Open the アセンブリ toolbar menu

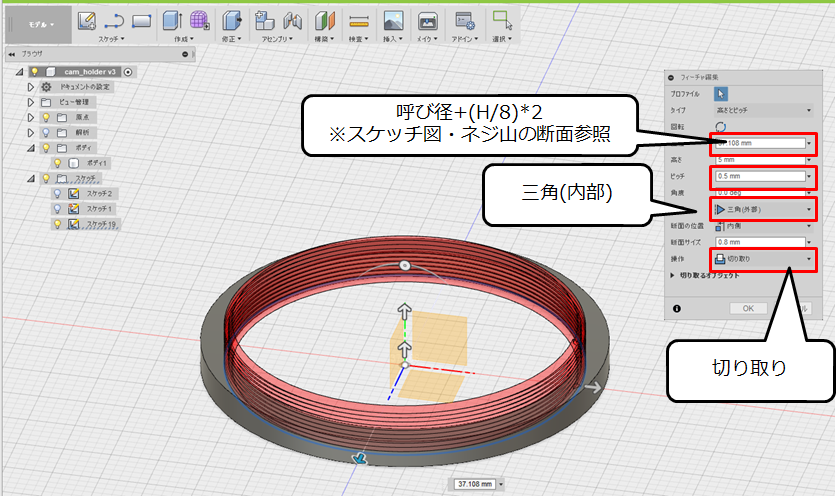point(277,39)
